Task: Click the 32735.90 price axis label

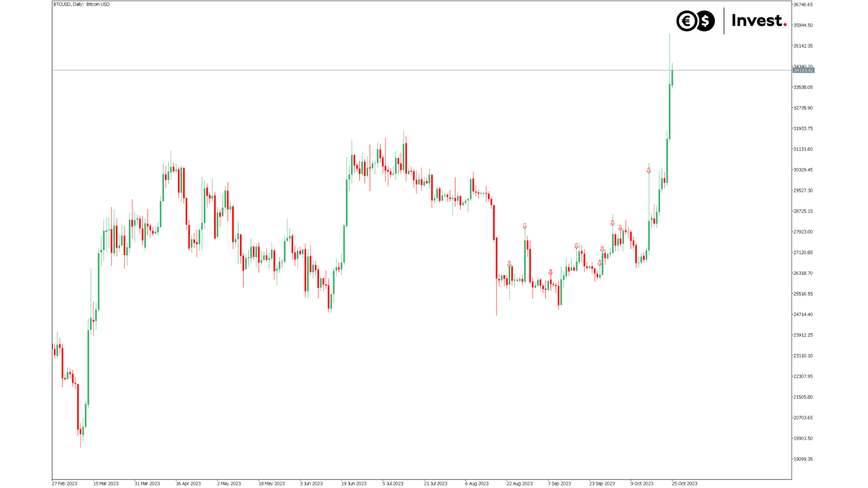Action: point(803,108)
